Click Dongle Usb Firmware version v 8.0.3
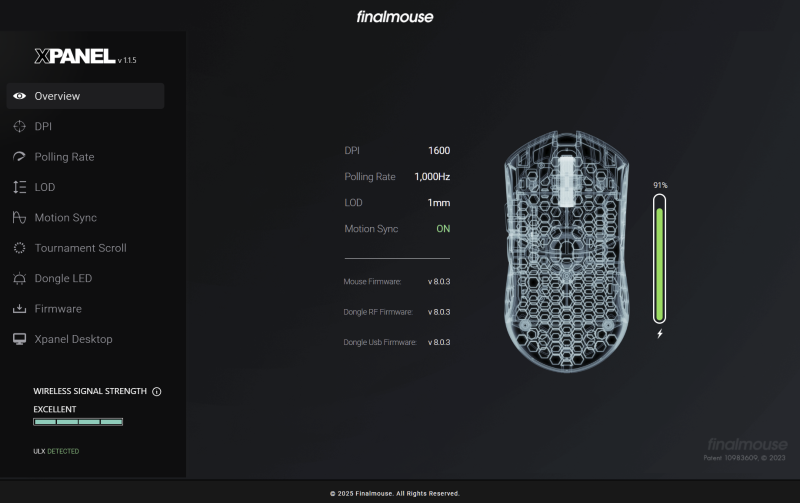This screenshot has width=800, height=503. pos(439,342)
